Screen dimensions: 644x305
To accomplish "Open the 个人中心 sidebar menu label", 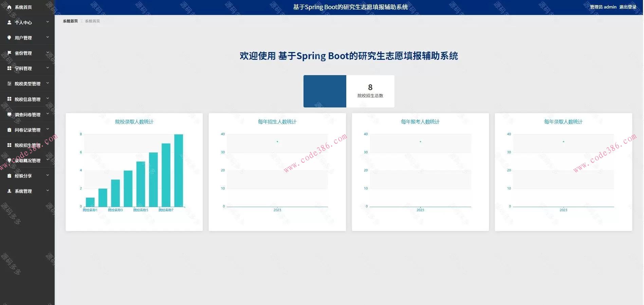I will pos(23,22).
